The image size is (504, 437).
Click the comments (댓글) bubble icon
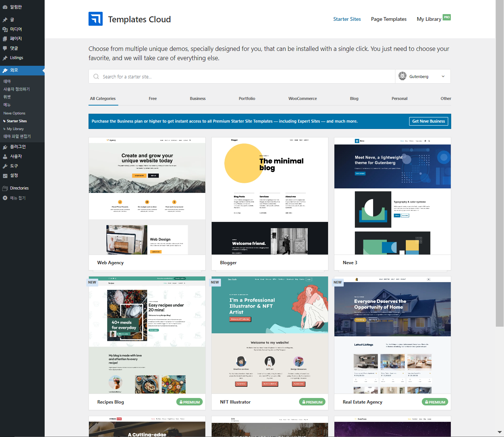click(5, 48)
